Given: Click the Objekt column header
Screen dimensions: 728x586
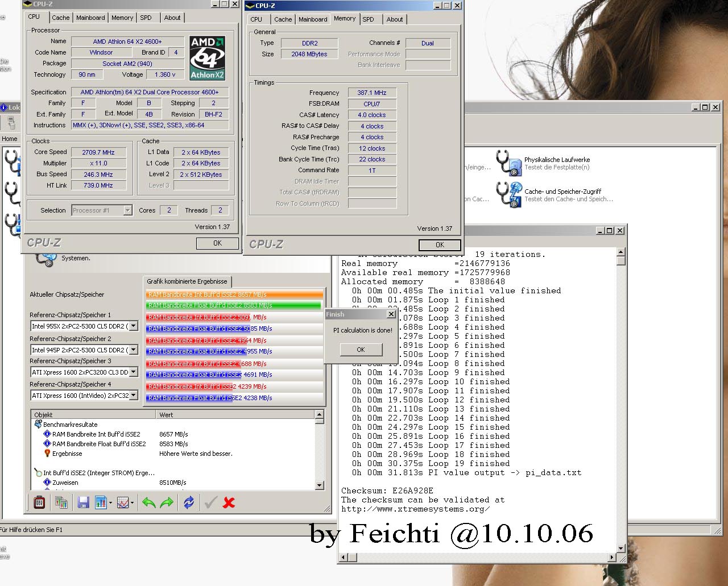Looking at the screenshot, I should coord(93,415).
